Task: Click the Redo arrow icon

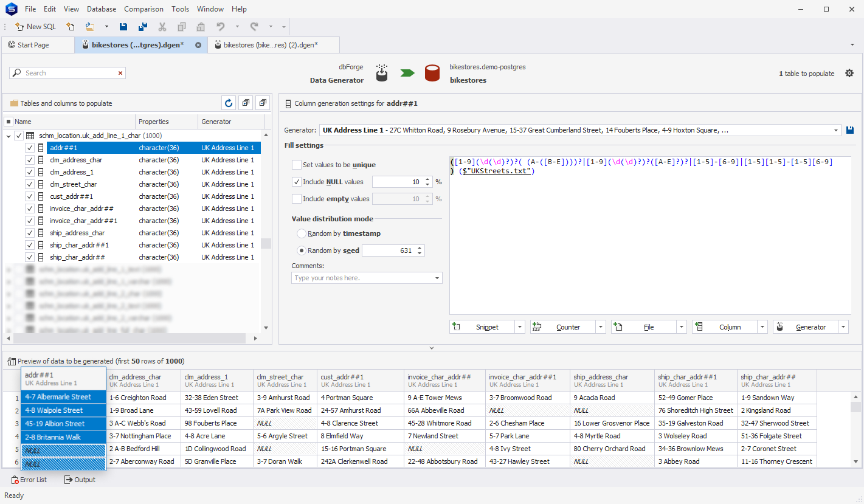Action: pyautogui.click(x=254, y=27)
